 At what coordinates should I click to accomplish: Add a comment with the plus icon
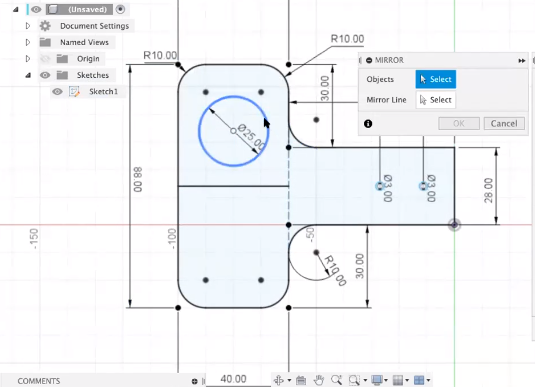pyautogui.click(x=194, y=381)
